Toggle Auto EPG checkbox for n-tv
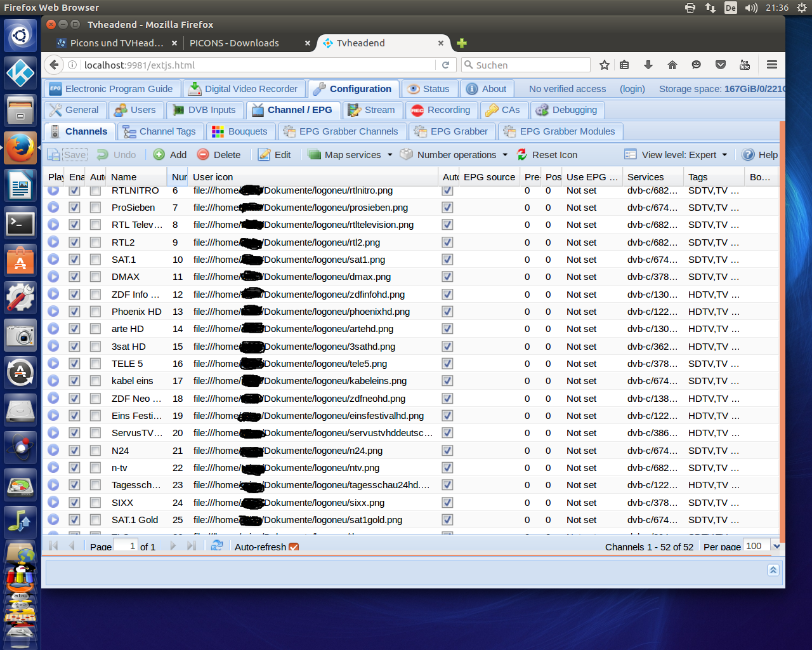 tap(448, 468)
